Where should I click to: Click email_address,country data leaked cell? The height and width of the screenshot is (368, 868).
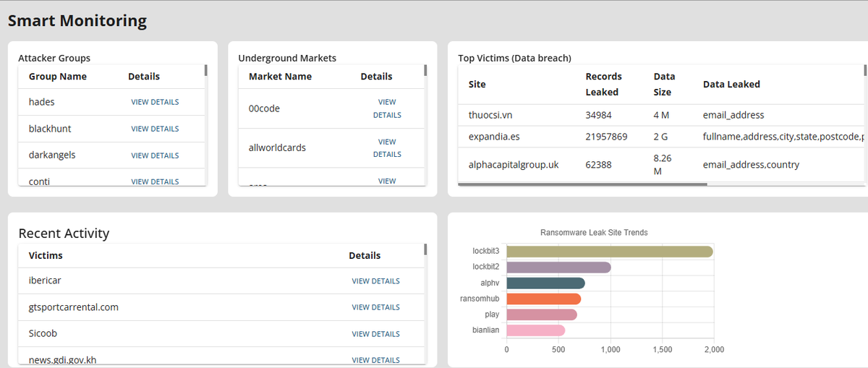point(751,165)
